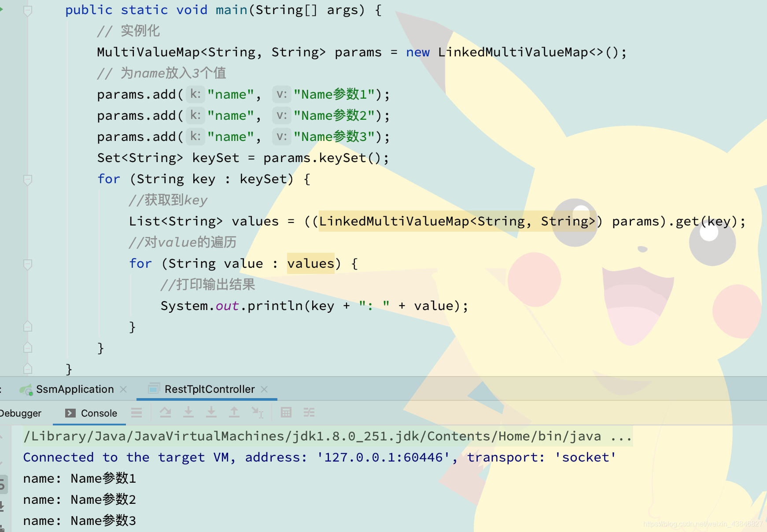Click the string "Name参数3" in code

334,137
